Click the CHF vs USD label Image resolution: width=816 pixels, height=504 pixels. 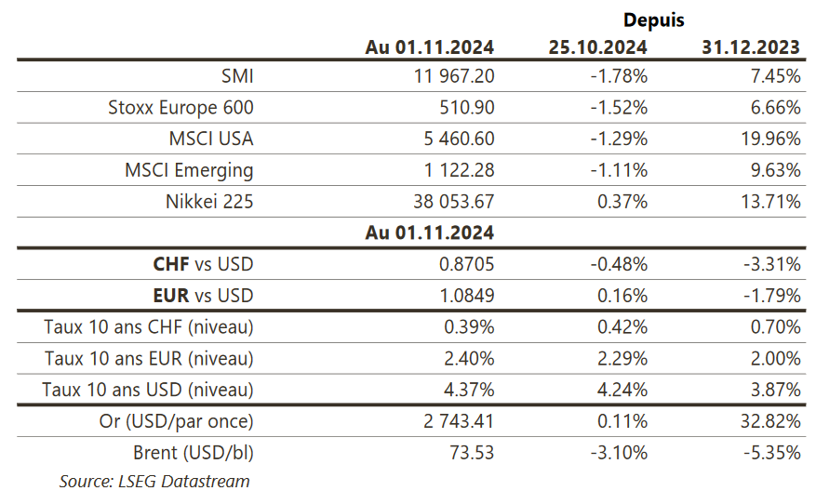pos(203,264)
